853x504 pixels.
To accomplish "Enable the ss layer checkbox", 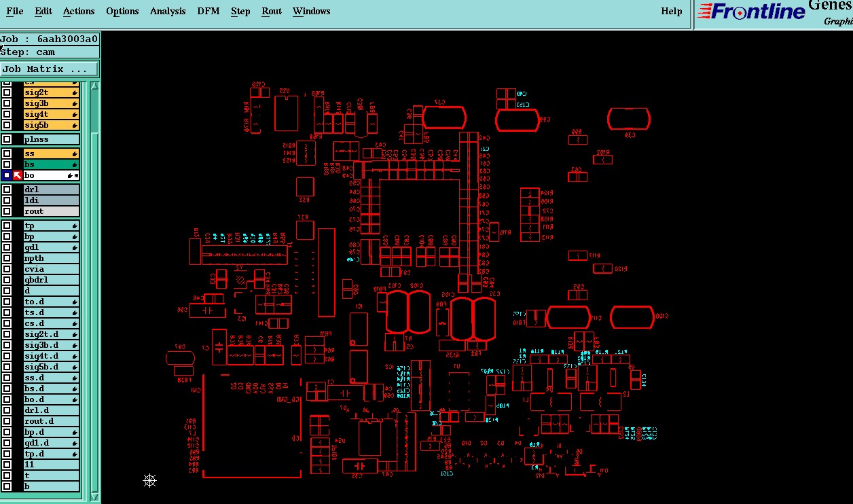I will [x=7, y=154].
